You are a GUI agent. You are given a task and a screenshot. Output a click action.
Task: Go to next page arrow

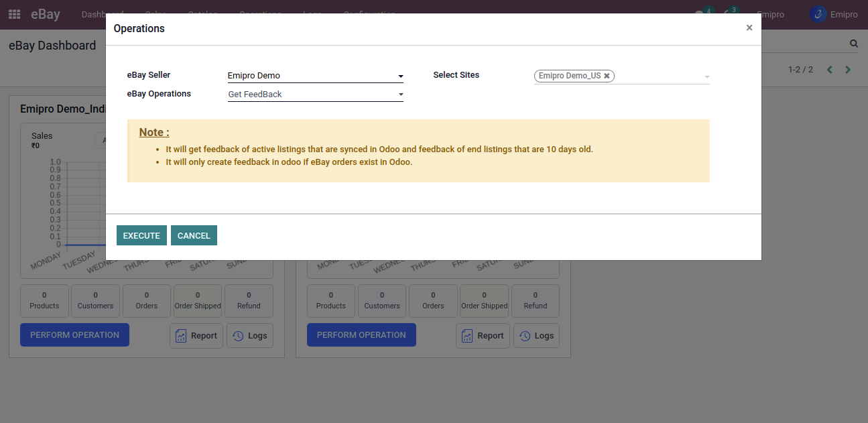pos(848,70)
